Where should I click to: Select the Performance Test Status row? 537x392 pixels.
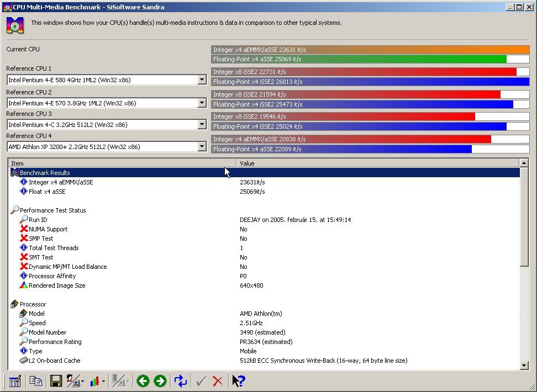click(x=265, y=210)
